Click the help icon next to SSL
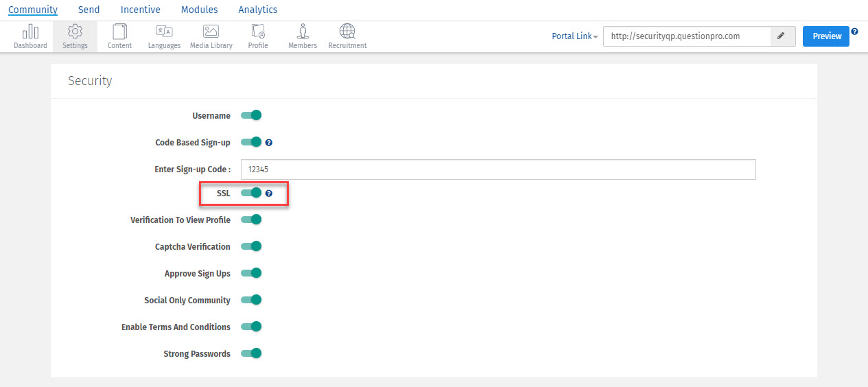868x387 pixels. pos(269,193)
